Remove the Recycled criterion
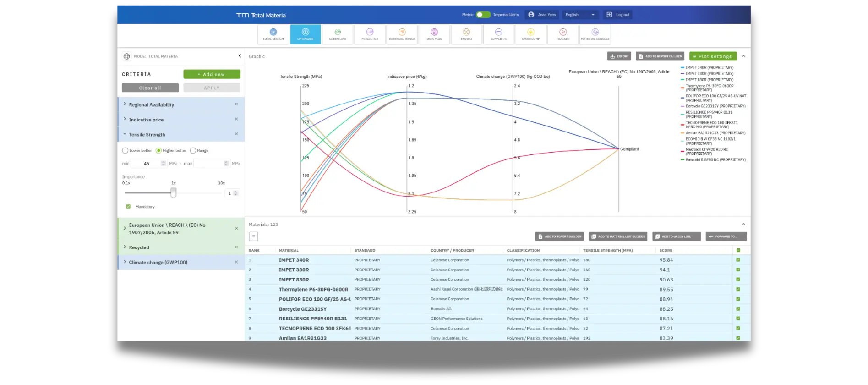Image resolution: width=868 pixels, height=385 pixels. coord(236,247)
